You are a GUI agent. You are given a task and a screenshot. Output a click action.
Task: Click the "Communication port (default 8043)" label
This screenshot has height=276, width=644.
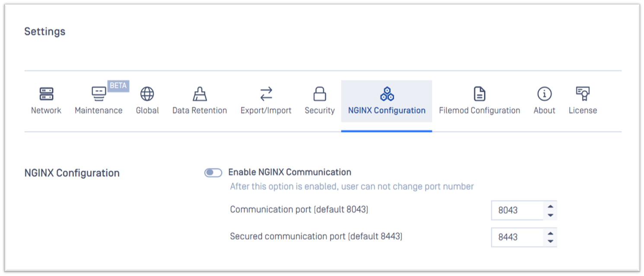click(x=299, y=209)
